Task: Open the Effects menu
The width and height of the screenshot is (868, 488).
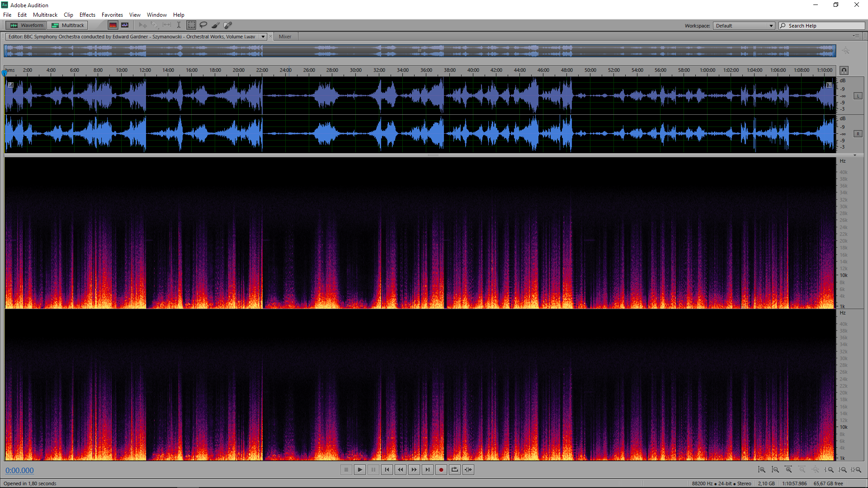Action: point(87,15)
